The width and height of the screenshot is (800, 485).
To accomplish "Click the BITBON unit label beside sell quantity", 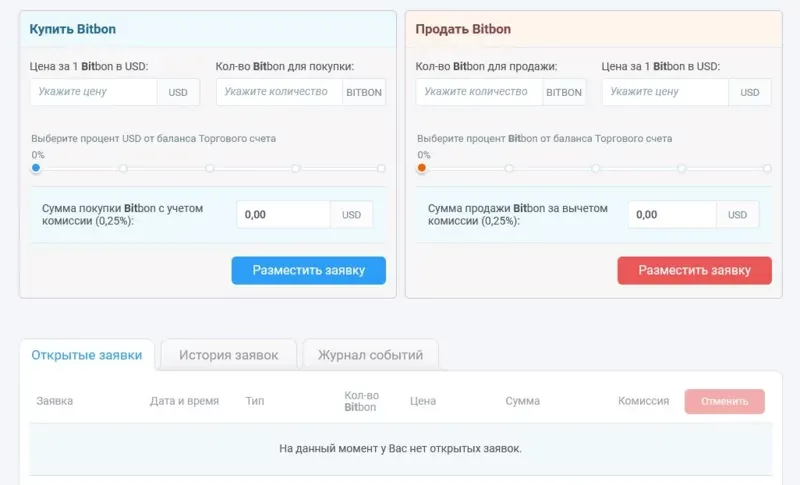I will [x=564, y=92].
